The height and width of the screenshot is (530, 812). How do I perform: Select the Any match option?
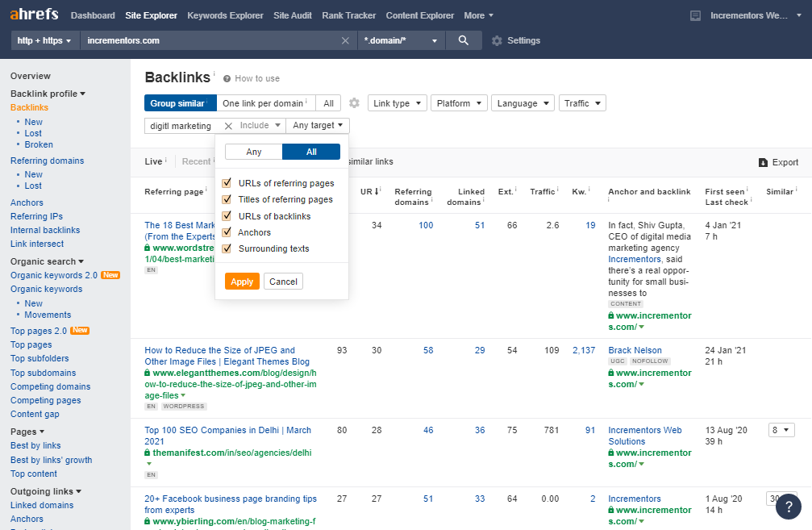coord(254,152)
